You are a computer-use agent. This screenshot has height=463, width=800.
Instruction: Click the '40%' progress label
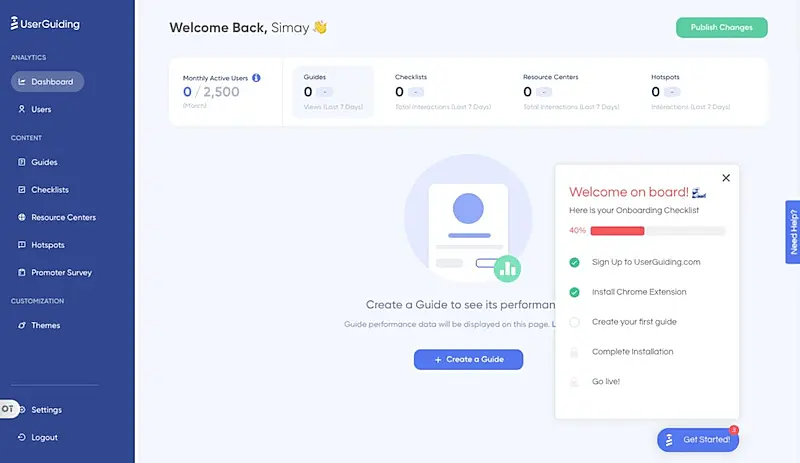tap(578, 231)
